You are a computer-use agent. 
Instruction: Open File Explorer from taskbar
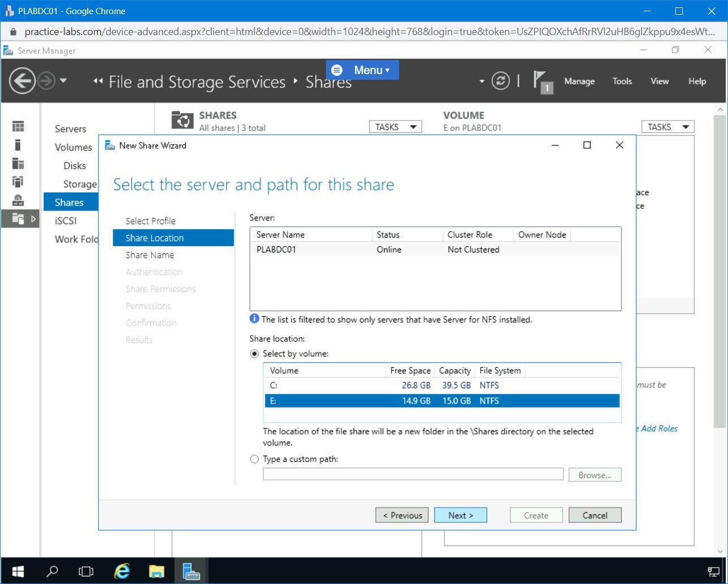coord(157,571)
